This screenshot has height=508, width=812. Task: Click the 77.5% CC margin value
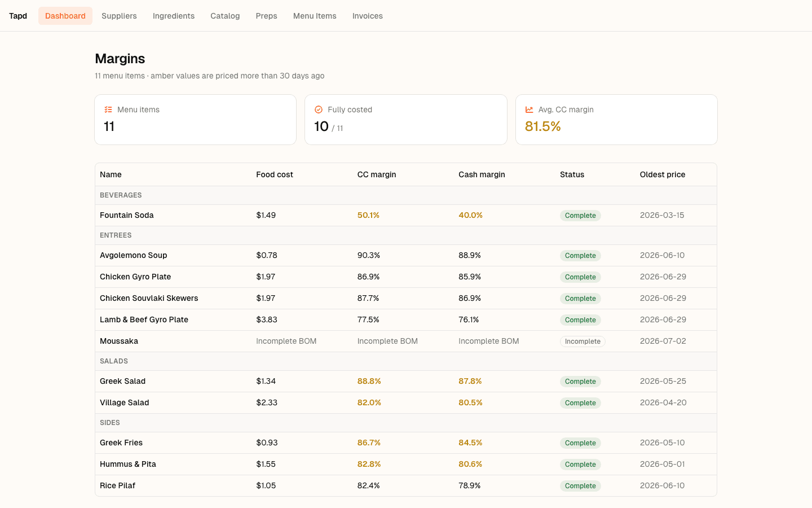[x=368, y=319]
